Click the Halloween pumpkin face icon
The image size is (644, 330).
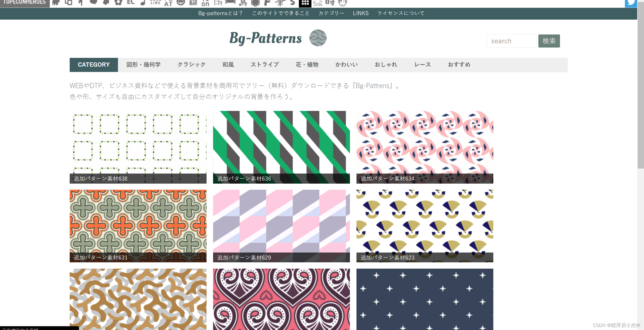[181, 3]
